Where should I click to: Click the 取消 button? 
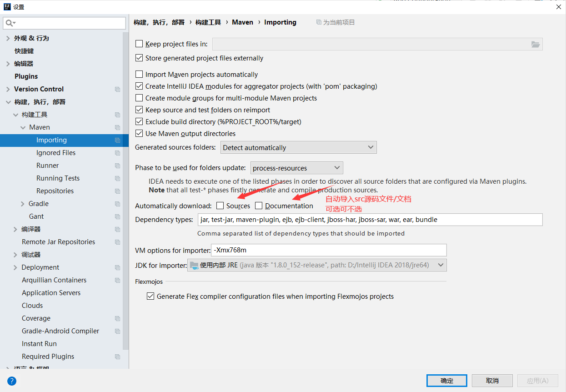492,381
